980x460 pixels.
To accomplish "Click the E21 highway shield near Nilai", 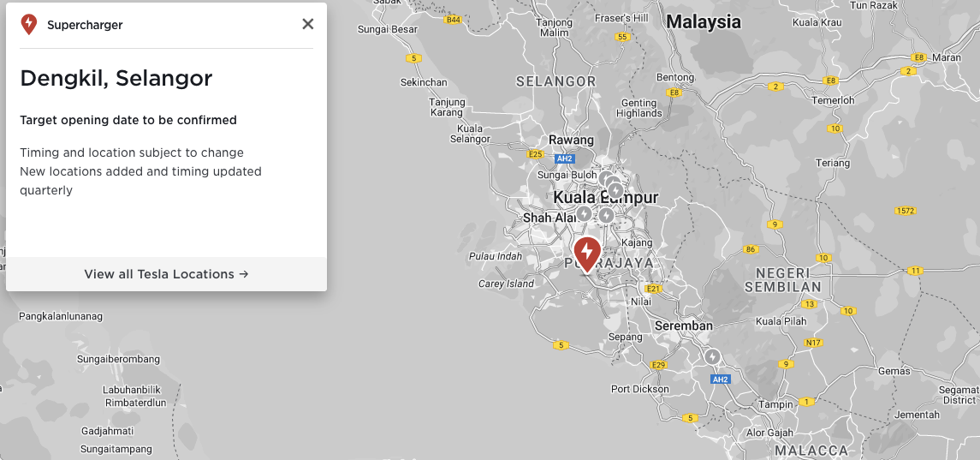I will (x=653, y=289).
